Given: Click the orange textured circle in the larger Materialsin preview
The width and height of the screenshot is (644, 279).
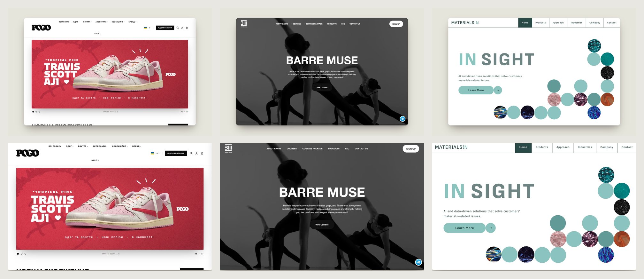Looking at the screenshot, I should point(622,239).
